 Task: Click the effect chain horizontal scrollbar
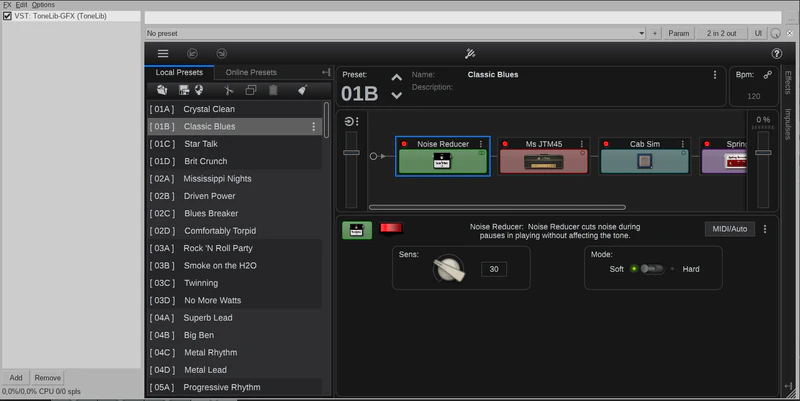[497, 207]
